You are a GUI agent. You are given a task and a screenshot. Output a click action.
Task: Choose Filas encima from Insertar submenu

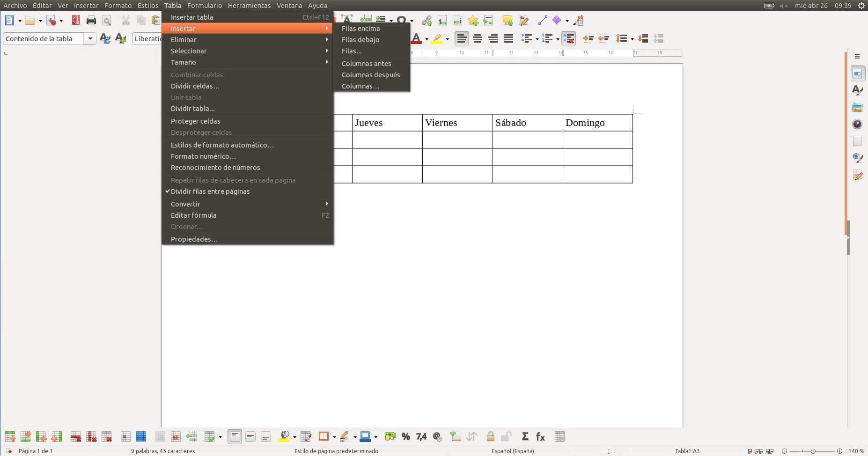(x=371, y=29)
